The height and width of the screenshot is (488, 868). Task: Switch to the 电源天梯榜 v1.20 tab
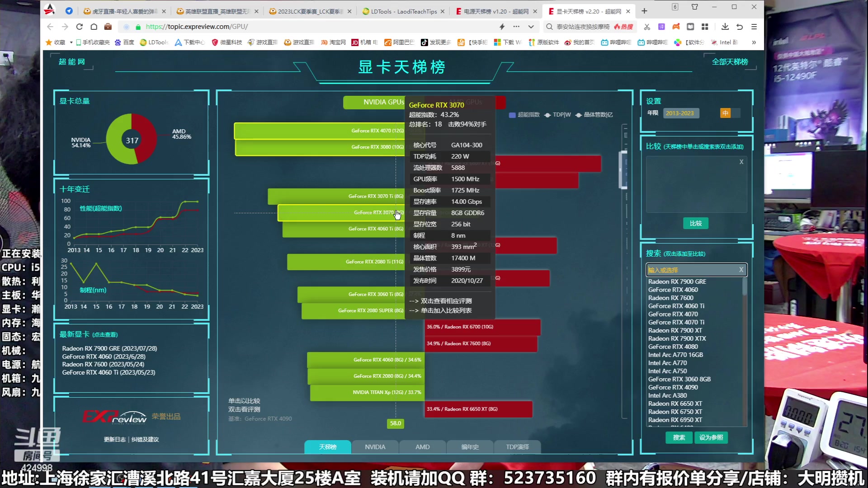496,11
